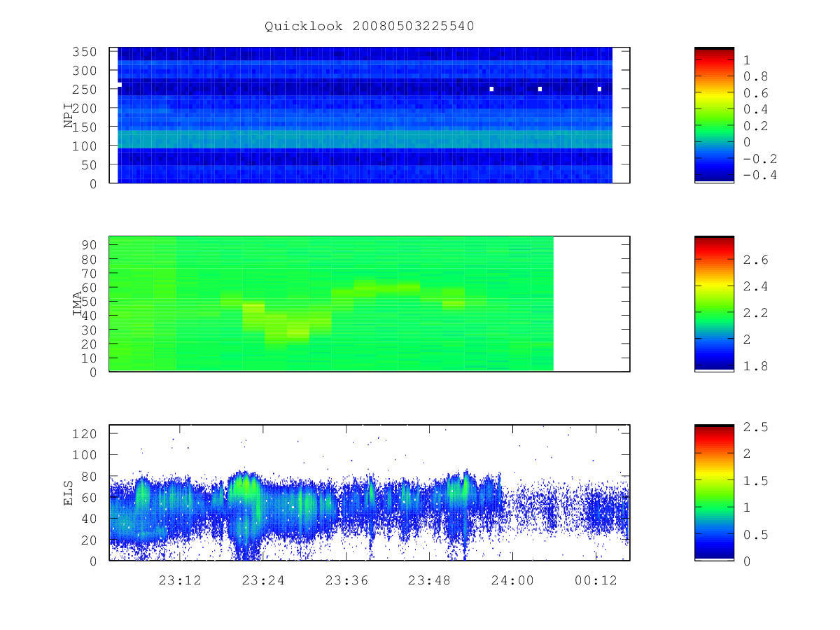840x630 pixels.
Task: Select the NPI y-axis label
Action: pyautogui.click(x=69, y=116)
